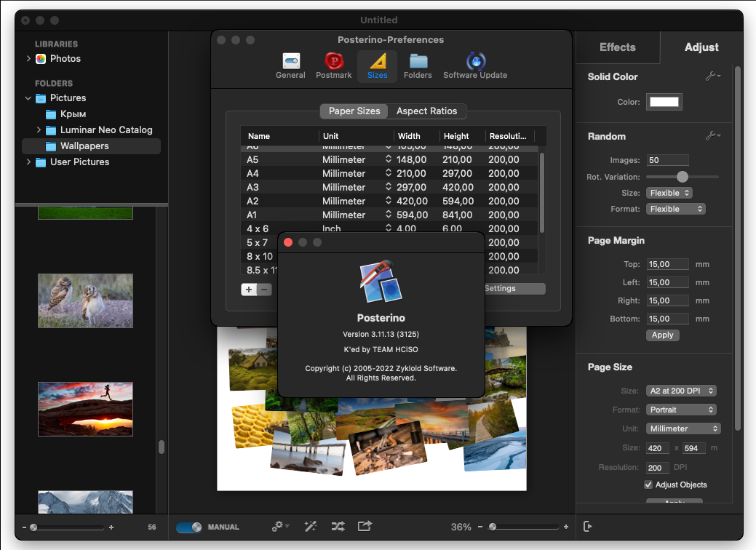Image resolution: width=756 pixels, height=550 pixels.
Task: Switch to the Effects tab
Action: click(618, 47)
